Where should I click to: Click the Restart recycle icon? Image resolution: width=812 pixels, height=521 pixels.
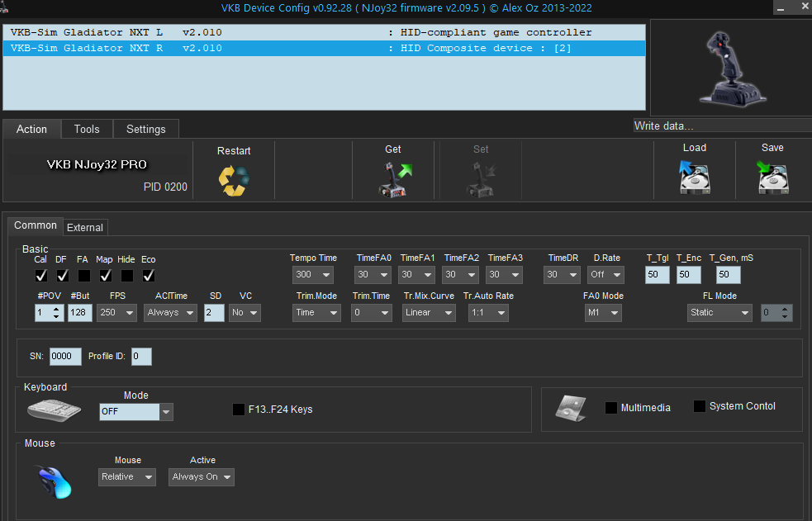(x=234, y=181)
